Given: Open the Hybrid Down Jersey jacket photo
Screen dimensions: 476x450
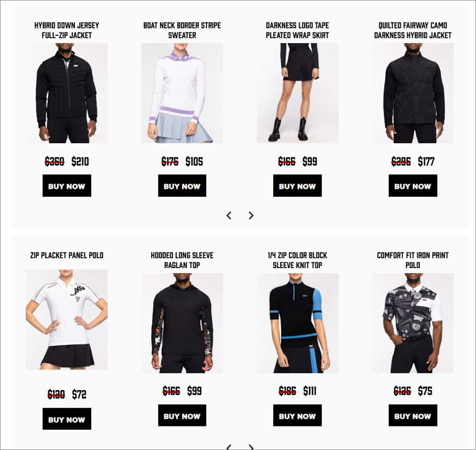Looking at the screenshot, I should tap(67, 93).
